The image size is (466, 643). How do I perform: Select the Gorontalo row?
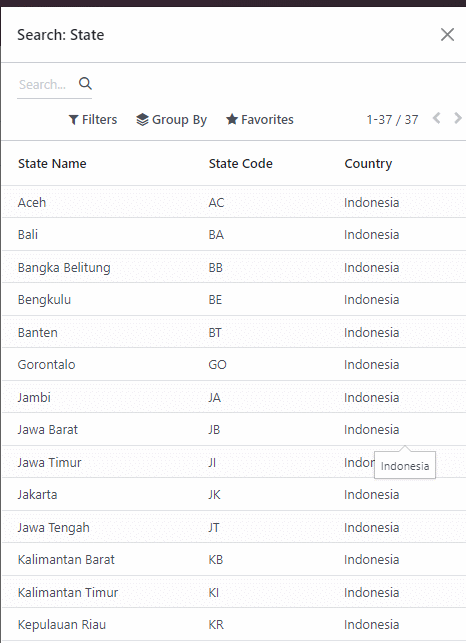234,365
